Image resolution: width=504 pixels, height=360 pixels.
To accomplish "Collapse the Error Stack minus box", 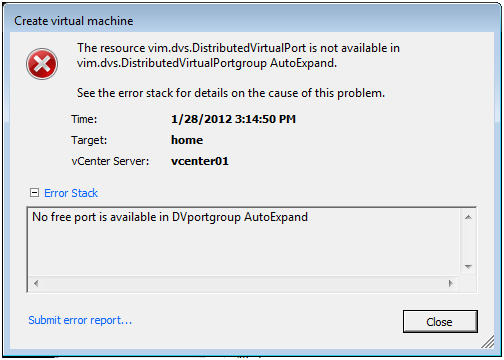I will (34, 193).
